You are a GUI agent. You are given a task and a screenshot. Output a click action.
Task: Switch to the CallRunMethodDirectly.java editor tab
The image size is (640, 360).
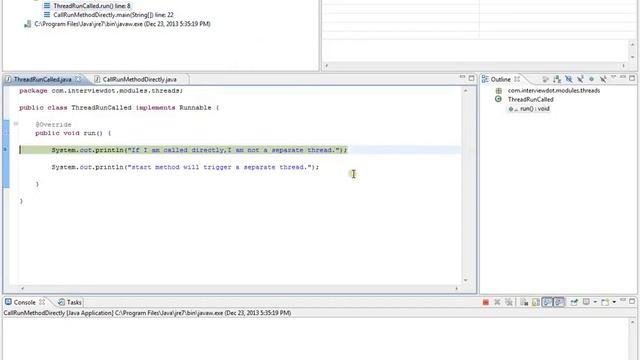click(139, 79)
